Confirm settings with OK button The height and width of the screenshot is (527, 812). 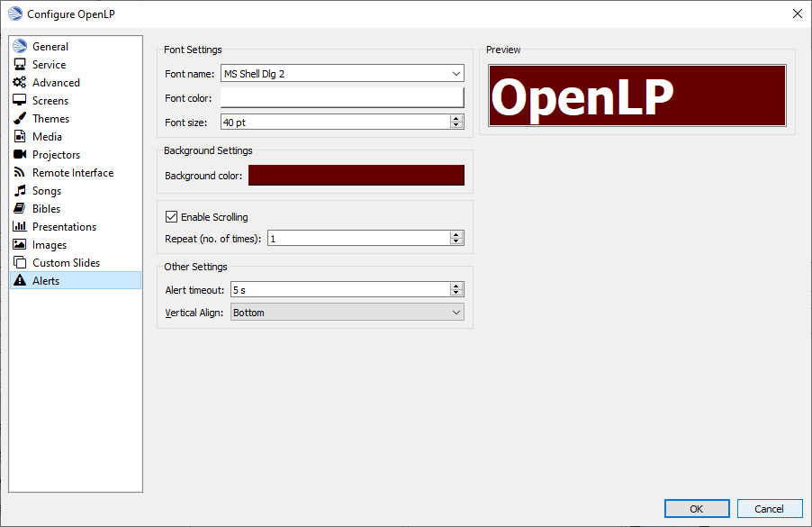click(x=697, y=509)
